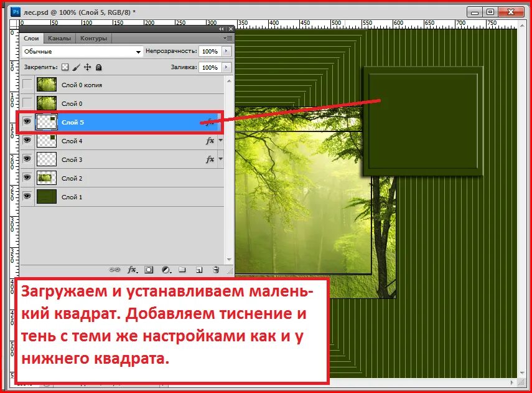Select the Слой 0 layer thumbnail

47,103
